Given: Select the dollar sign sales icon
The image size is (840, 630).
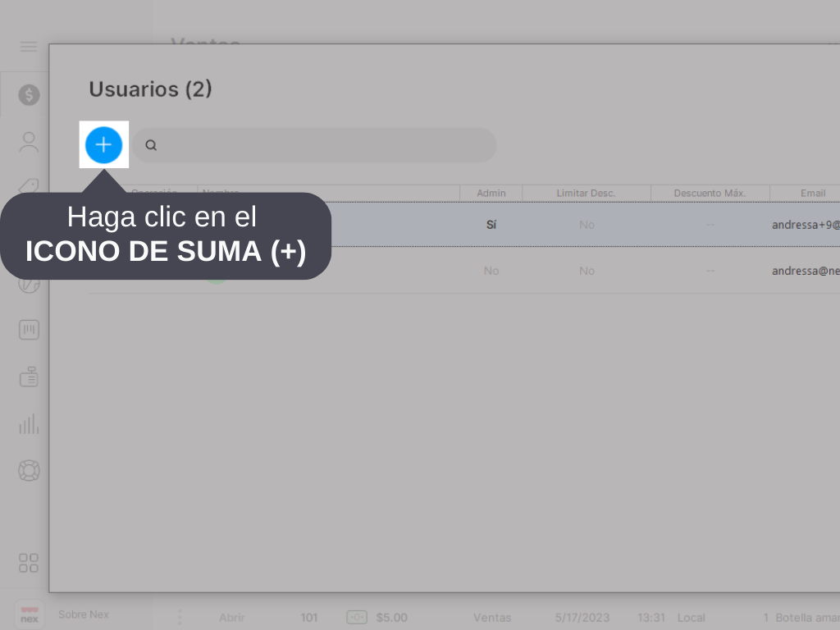Looking at the screenshot, I should pyautogui.click(x=29, y=95).
